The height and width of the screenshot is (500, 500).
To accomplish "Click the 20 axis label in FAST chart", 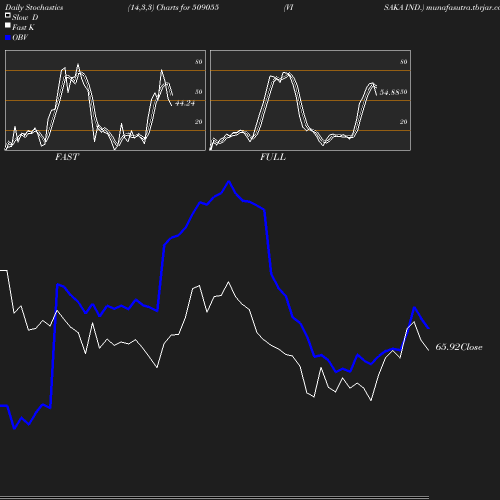I will [x=199, y=122].
